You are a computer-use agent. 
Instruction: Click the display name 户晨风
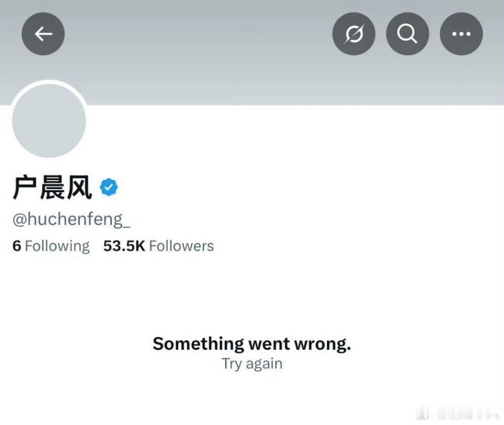(x=52, y=187)
